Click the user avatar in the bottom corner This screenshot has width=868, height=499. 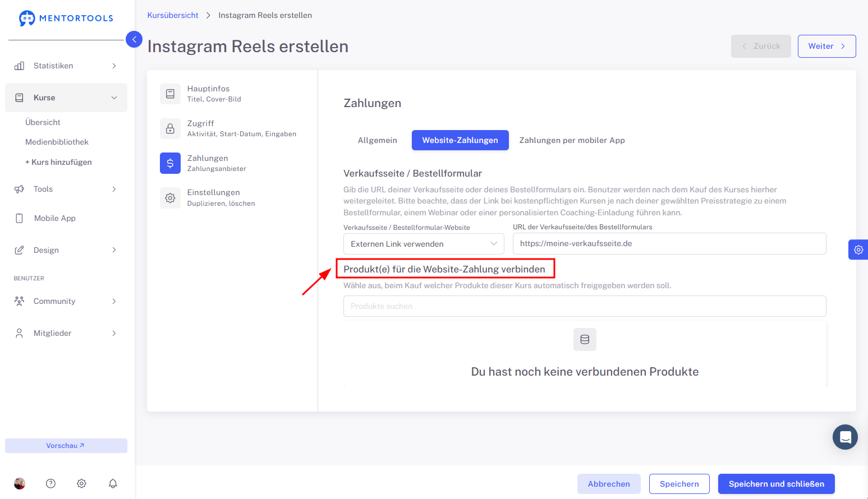coord(20,483)
